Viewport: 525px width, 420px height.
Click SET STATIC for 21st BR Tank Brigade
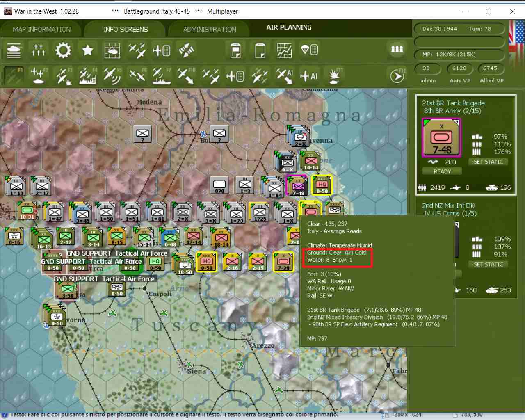coord(488,162)
